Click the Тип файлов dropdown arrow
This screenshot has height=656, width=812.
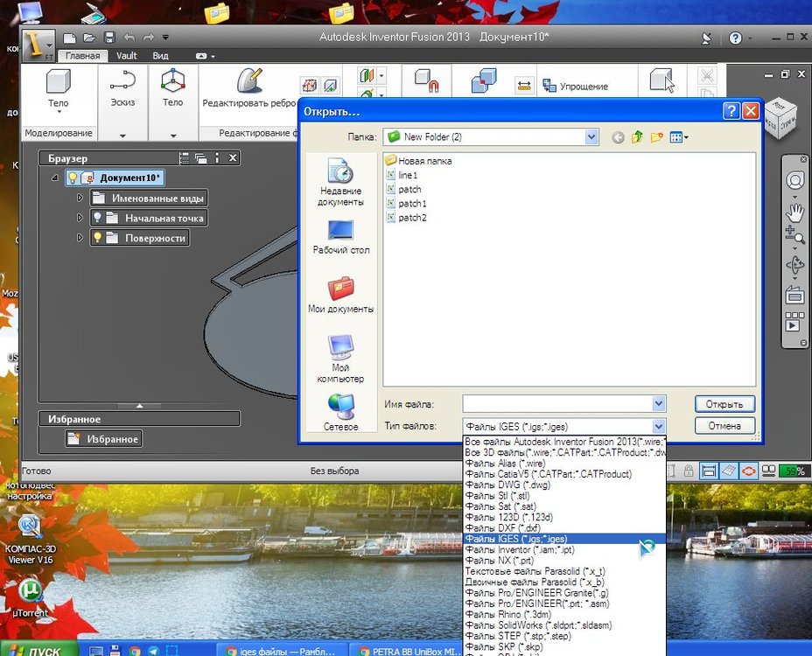point(658,426)
